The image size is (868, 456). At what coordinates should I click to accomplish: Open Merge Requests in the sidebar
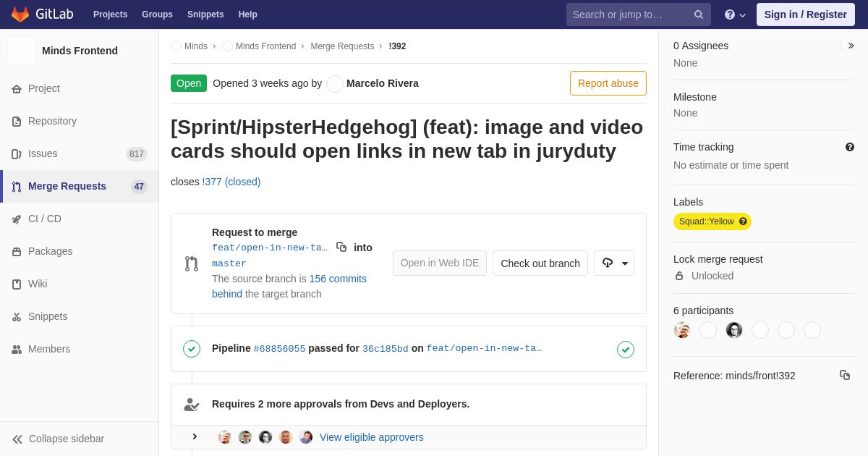[x=80, y=186]
